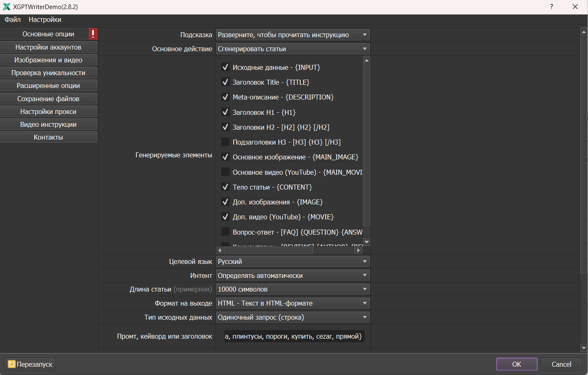Click the Перезапуск restart button
Screen dimensions: 588x375
30,364
